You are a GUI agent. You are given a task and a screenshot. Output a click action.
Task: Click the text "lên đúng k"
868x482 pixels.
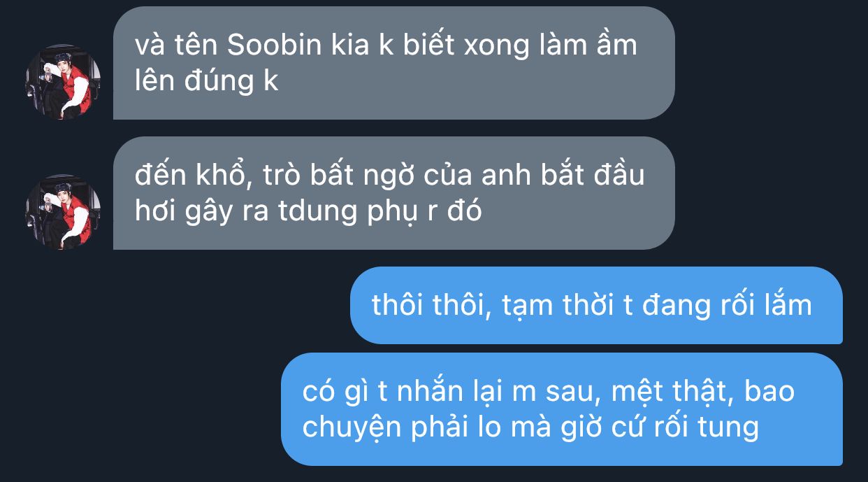coord(206,82)
